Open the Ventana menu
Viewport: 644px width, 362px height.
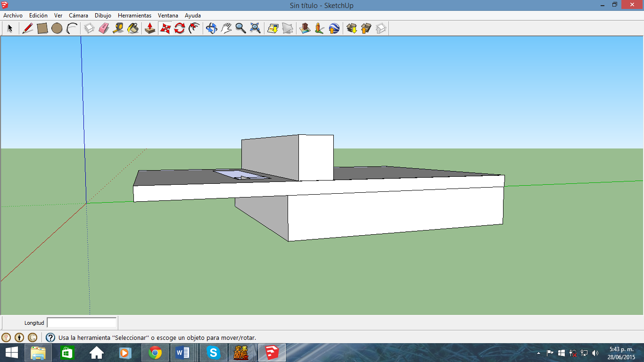pyautogui.click(x=168, y=16)
